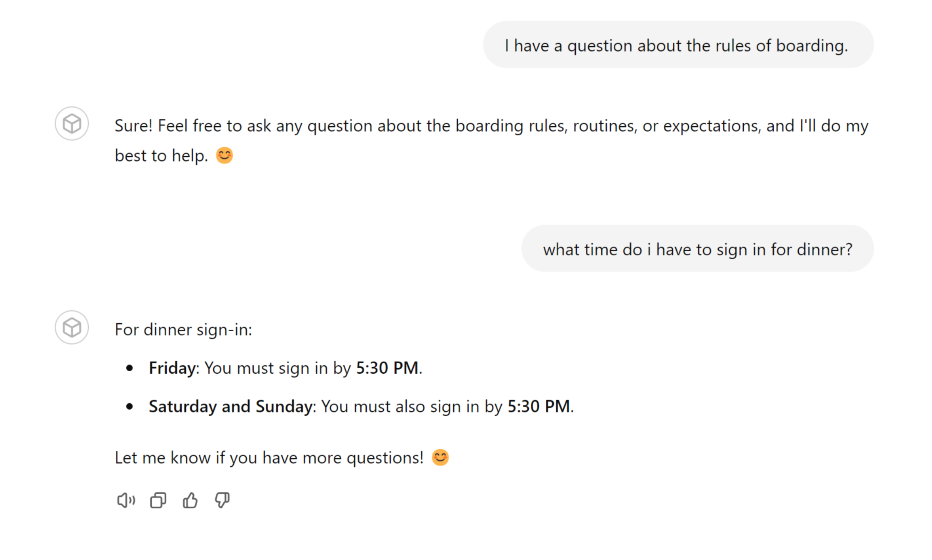Image resolution: width=932 pixels, height=560 pixels.
Task: Click the bullet point before 'Saturday and Sunday'
Action: click(x=130, y=406)
